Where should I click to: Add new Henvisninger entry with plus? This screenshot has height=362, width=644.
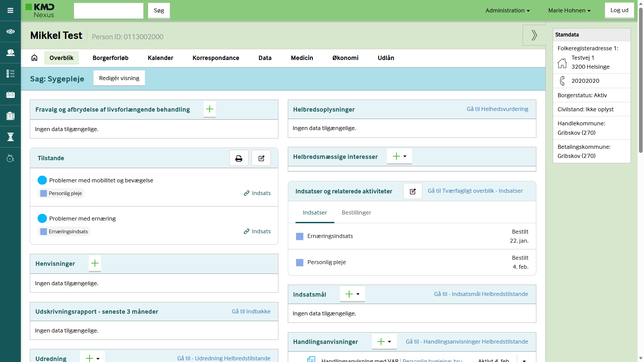(95, 263)
